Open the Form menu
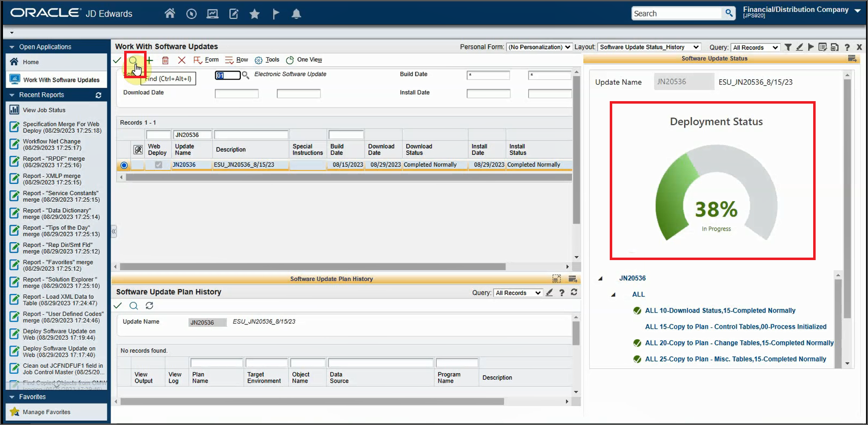The image size is (868, 425). coord(206,60)
